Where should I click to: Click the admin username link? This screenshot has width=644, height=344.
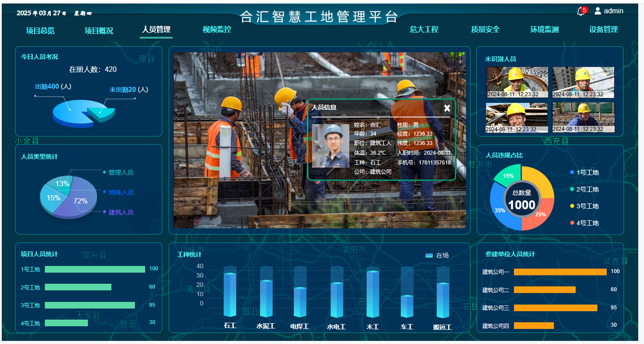point(613,11)
